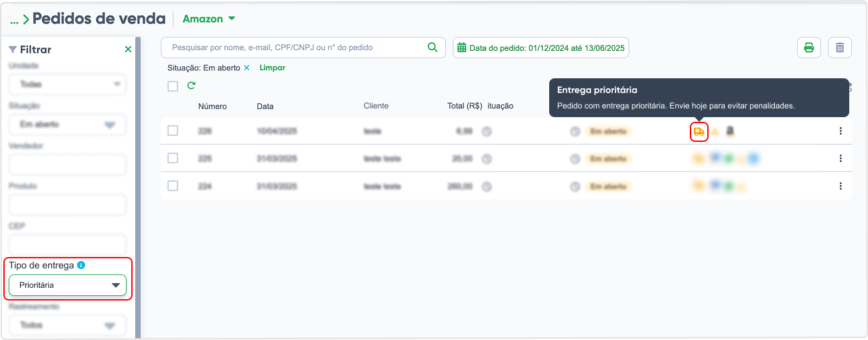This screenshot has height=340, width=868.
Task: Click the Número column header
Action: [212, 106]
